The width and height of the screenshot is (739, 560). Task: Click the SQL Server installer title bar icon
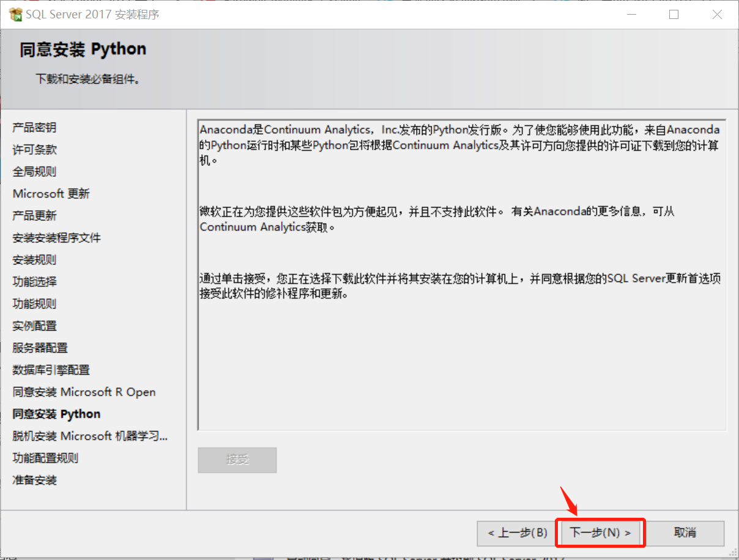tap(16, 14)
